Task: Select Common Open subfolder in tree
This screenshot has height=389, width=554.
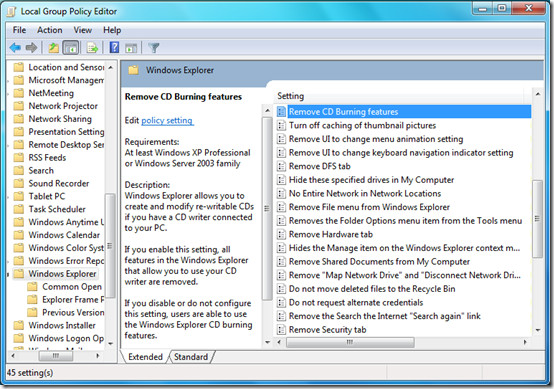Action: pos(72,287)
